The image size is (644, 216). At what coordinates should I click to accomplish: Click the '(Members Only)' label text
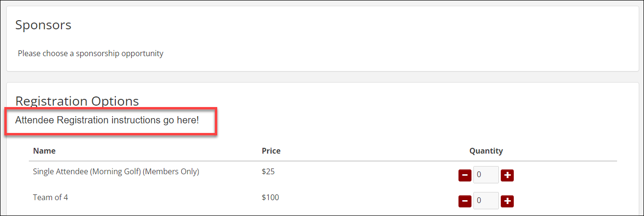(x=171, y=171)
